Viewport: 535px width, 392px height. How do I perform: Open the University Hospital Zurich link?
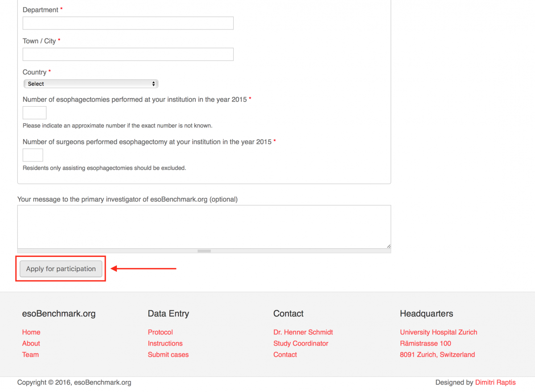point(438,332)
